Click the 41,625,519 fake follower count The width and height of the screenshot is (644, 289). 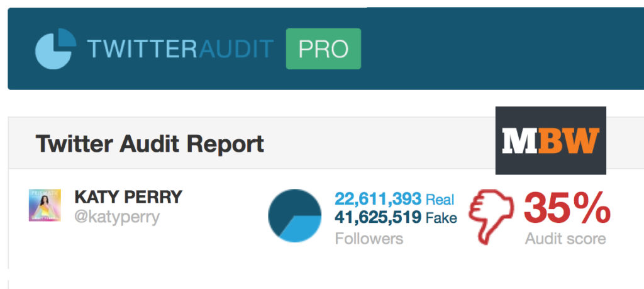coord(377,218)
